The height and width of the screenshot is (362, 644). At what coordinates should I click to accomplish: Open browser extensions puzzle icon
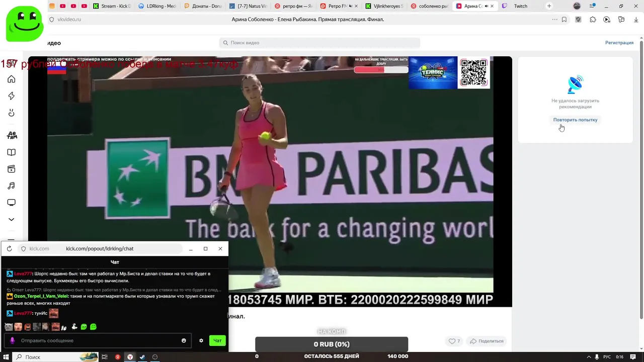point(593,20)
